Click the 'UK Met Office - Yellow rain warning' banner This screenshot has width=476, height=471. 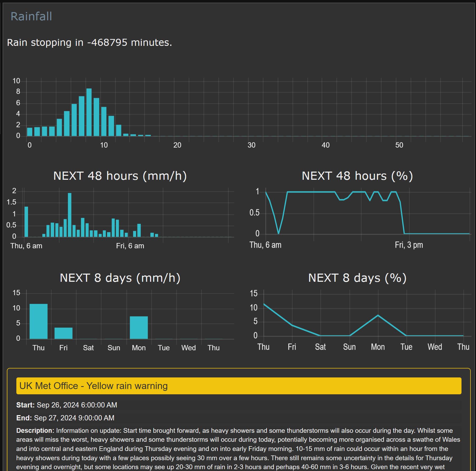[x=239, y=386]
